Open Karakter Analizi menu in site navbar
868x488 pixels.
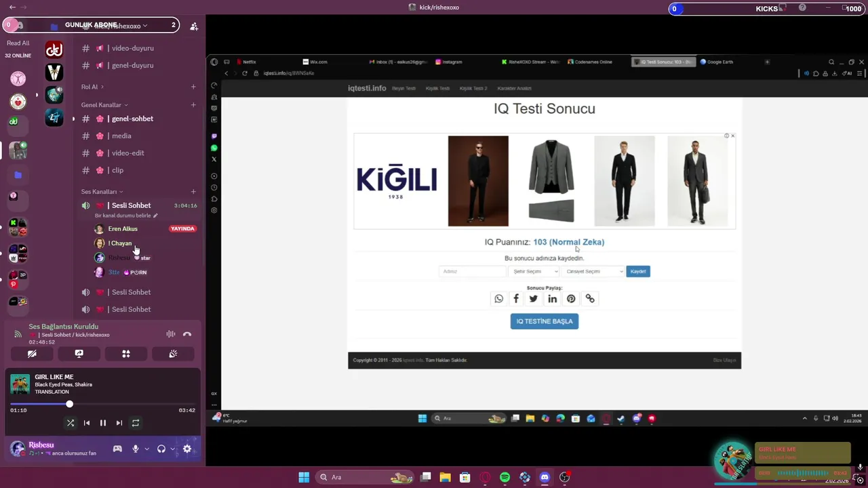[x=515, y=89]
